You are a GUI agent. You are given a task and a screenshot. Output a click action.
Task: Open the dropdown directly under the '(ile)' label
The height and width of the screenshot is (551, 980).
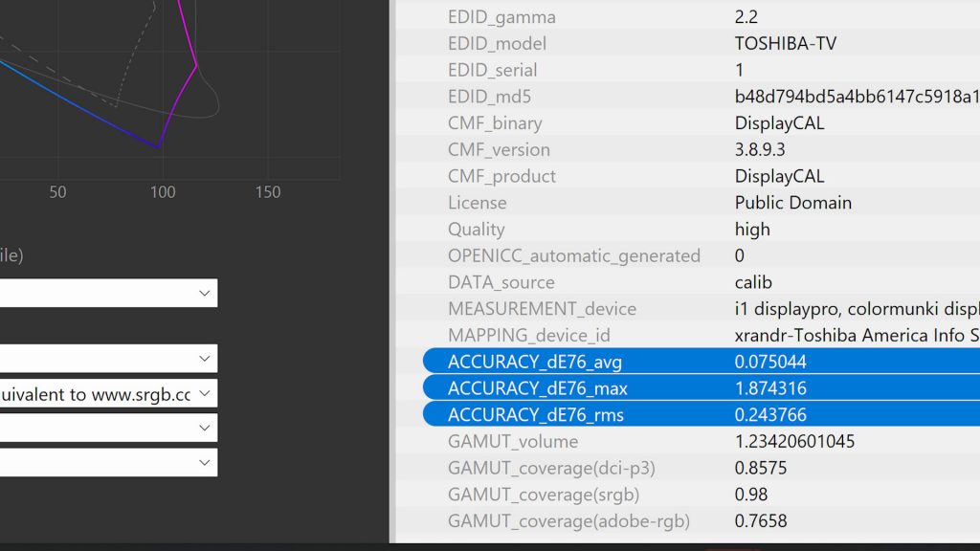tap(109, 293)
